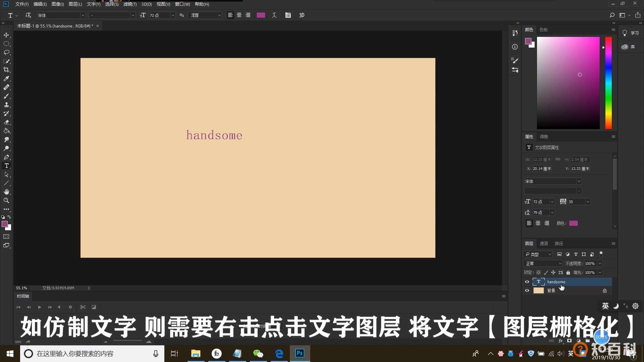This screenshot has height=362, width=644.
Task: Select the Lasso tool
Action: tap(6, 52)
